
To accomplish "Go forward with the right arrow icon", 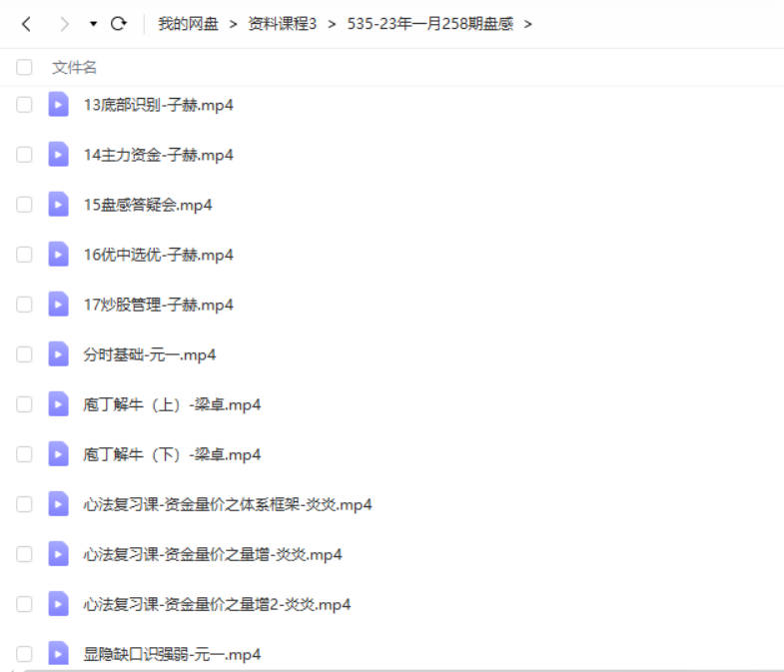I will coord(65,24).
